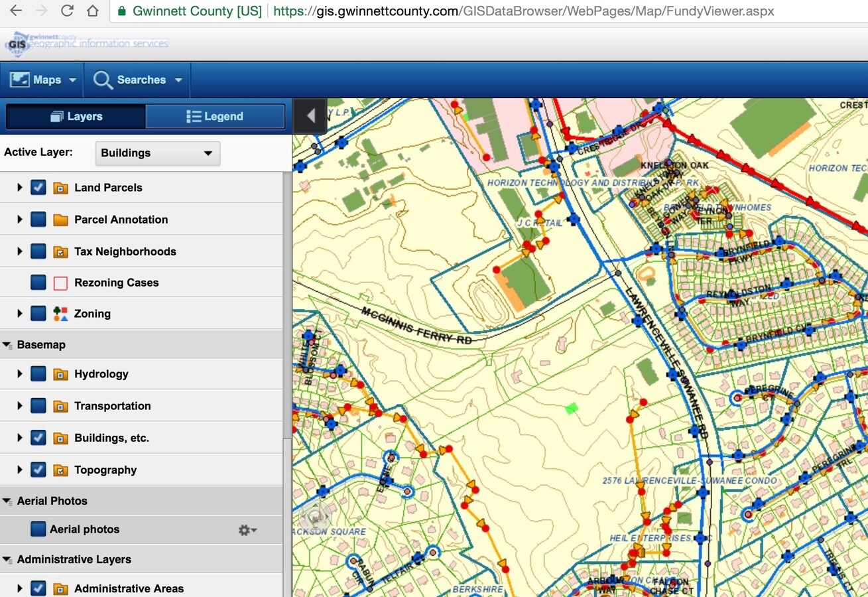Uncheck the Land Parcels layer
Image resolution: width=868 pixels, height=597 pixels.
(38, 188)
